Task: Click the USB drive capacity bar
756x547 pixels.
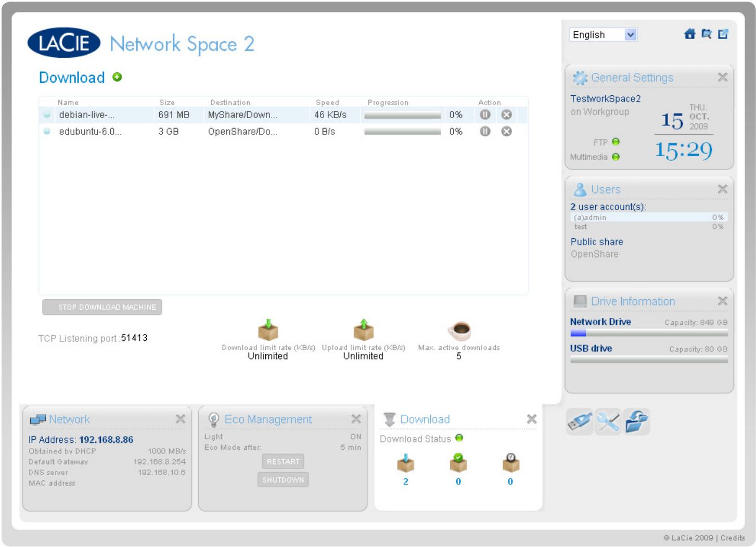Action: point(649,360)
